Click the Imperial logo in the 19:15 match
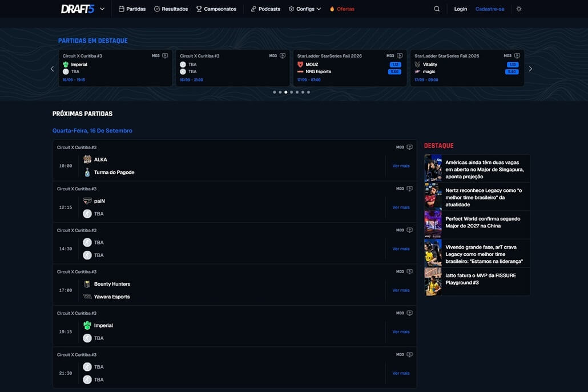 click(x=87, y=326)
